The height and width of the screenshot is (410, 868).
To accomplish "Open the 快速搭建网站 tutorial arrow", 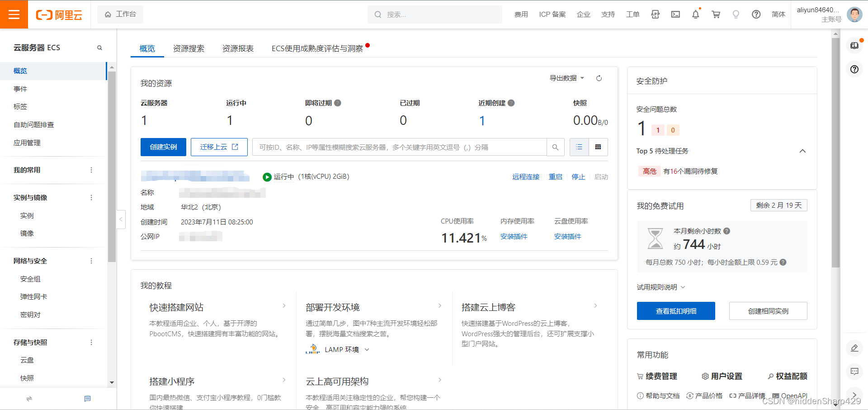I will point(284,306).
